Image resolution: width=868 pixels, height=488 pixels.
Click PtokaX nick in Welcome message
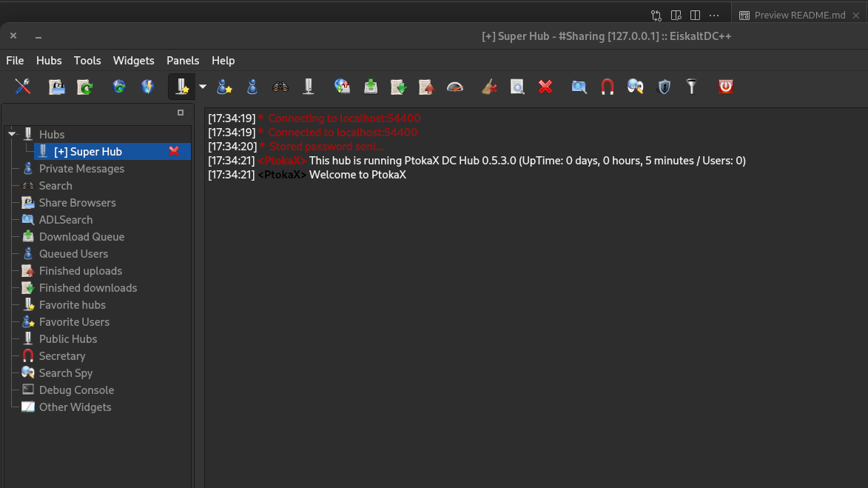pos(282,175)
